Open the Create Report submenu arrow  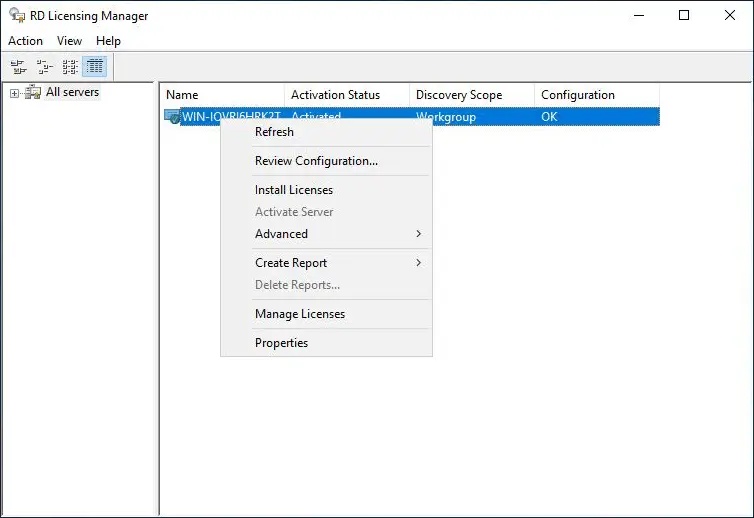tap(418, 263)
